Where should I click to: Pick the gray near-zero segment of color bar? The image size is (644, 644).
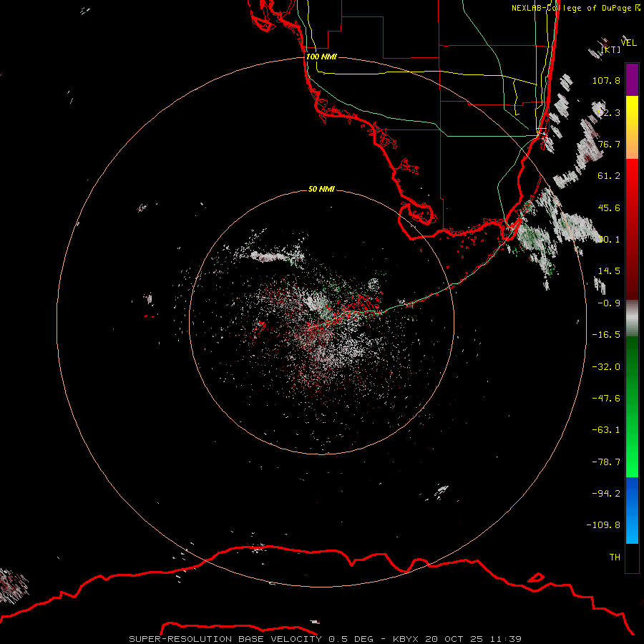(632, 318)
